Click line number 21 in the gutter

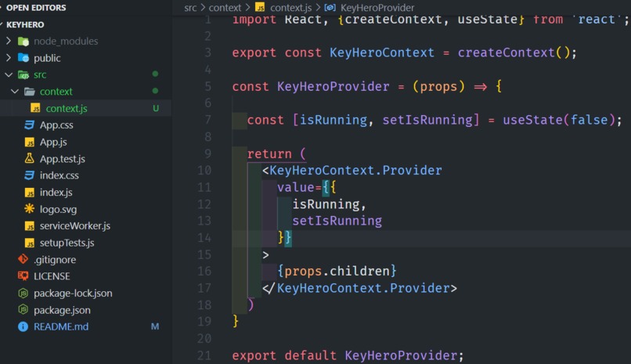(204, 355)
